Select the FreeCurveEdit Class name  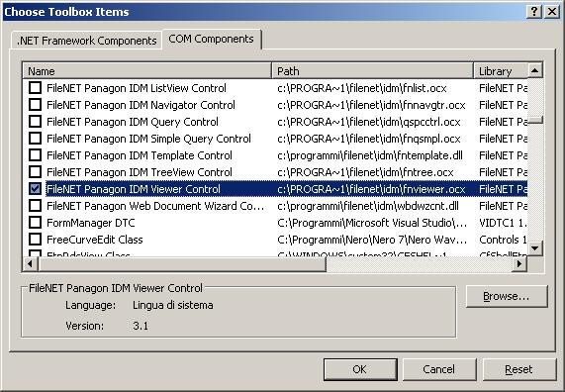(x=94, y=240)
